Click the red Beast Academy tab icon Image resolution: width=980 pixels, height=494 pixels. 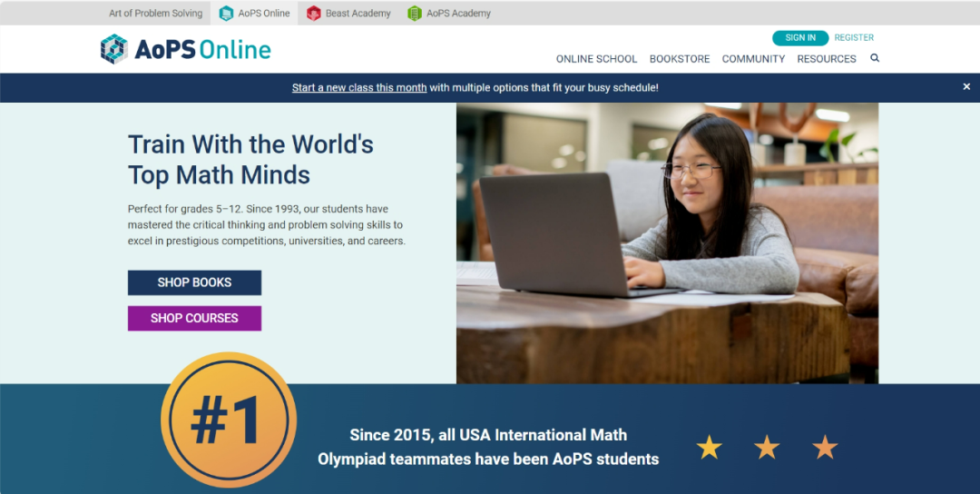[314, 14]
